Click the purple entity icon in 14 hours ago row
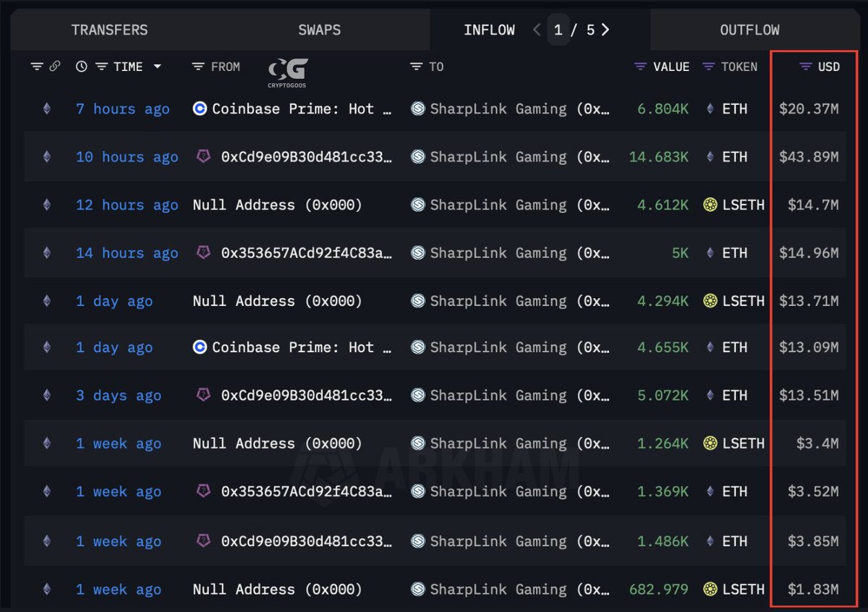The width and height of the screenshot is (868, 612). coord(204,252)
